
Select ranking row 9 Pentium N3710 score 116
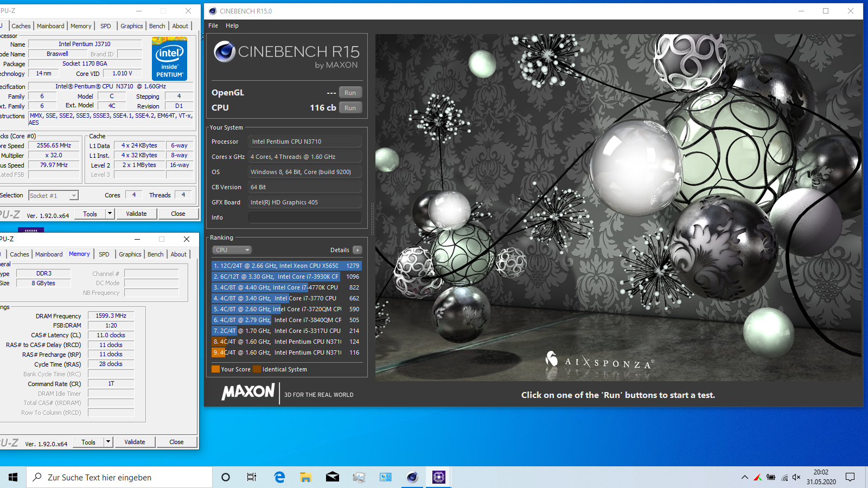click(286, 352)
